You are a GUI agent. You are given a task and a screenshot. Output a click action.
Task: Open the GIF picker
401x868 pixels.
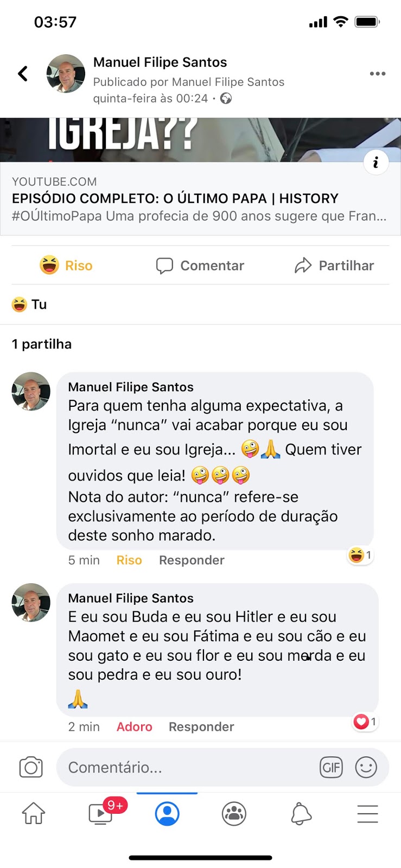point(331,767)
